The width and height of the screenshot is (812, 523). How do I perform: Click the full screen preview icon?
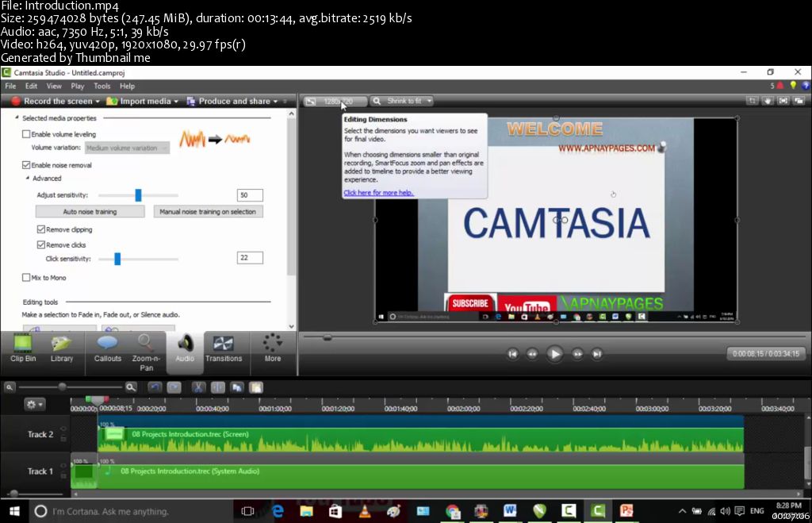783,101
